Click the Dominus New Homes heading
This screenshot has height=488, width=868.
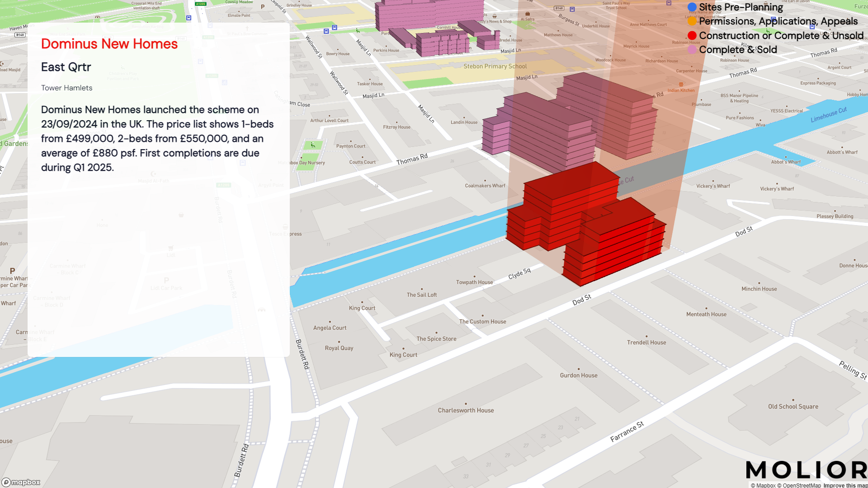(109, 44)
